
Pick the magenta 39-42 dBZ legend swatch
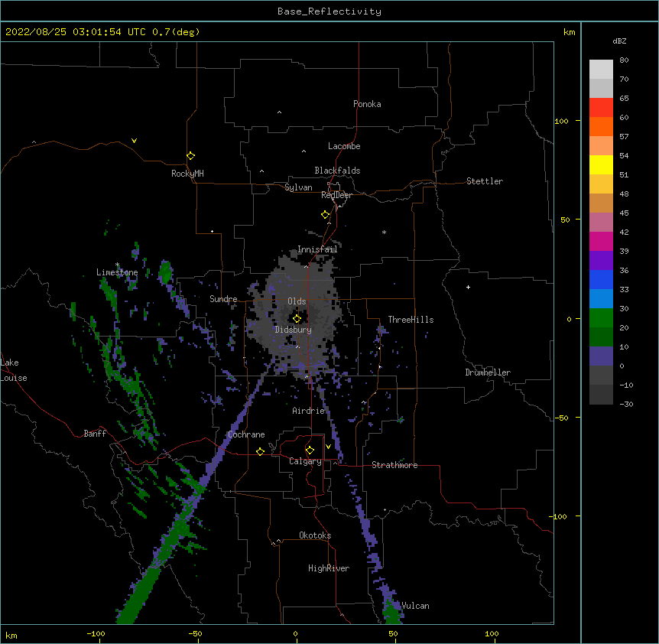pyautogui.click(x=601, y=241)
